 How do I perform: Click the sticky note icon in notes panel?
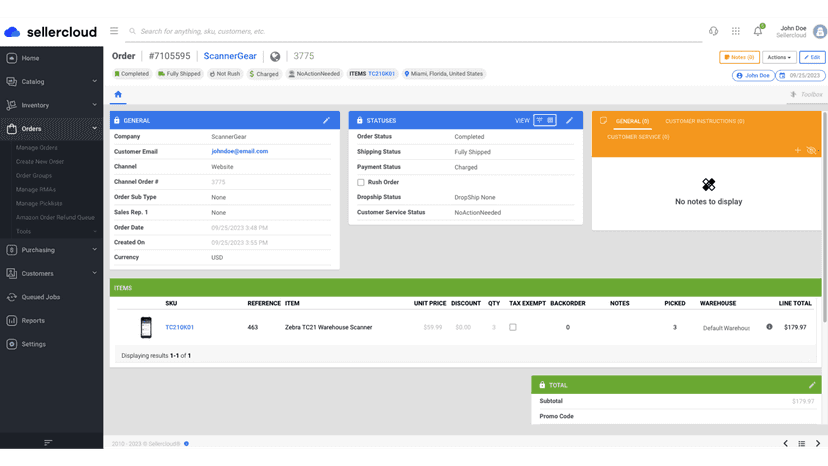click(x=603, y=121)
